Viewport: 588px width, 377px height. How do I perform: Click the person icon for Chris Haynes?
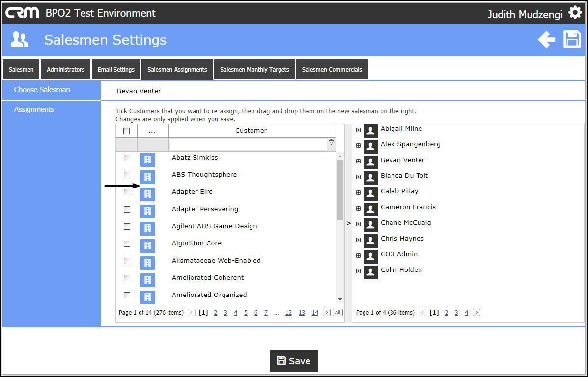click(x=370, y=240)
